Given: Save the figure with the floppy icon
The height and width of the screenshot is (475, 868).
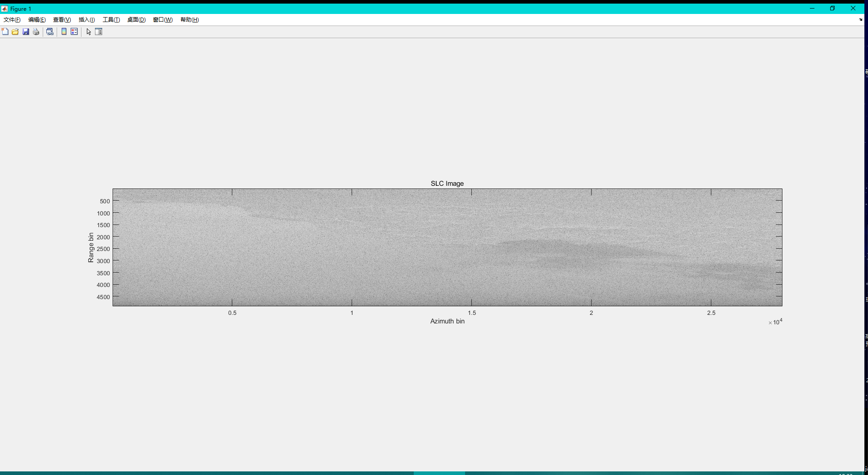Looking at the screenshot, I should pyautogui.click(x=26, y=31).
